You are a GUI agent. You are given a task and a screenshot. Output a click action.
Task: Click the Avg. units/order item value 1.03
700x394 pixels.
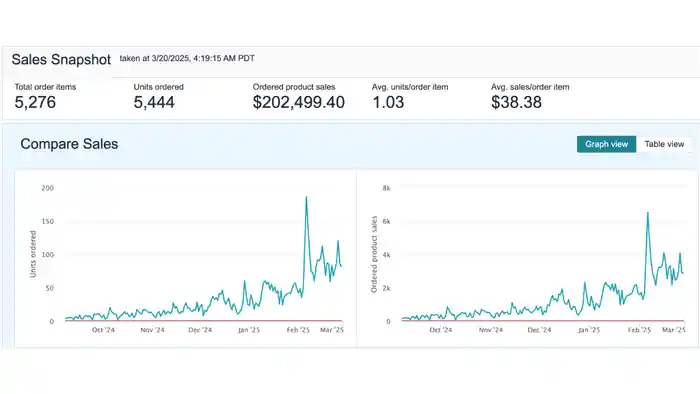(x=388, y=102)
